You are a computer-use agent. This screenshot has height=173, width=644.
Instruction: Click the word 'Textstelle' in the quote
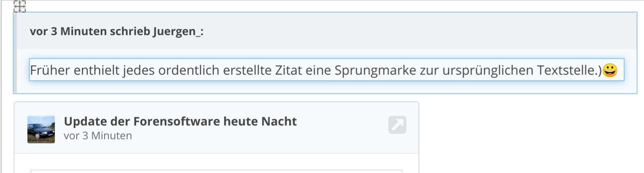click(x=566, y=70)
